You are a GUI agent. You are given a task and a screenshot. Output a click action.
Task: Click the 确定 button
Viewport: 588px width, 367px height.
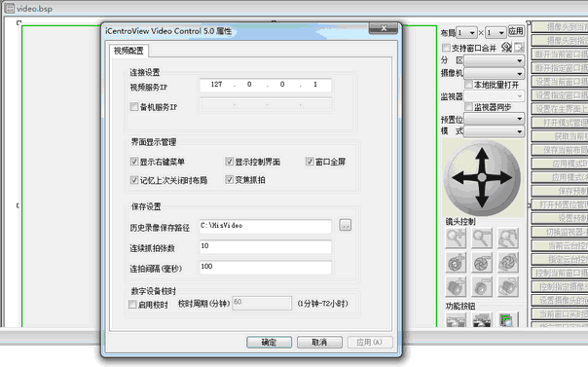[x=269, y=342]
